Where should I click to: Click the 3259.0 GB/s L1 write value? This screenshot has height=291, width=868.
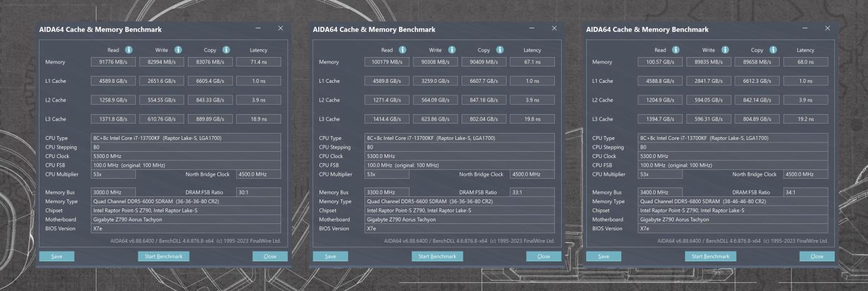[x=435, y=81]
